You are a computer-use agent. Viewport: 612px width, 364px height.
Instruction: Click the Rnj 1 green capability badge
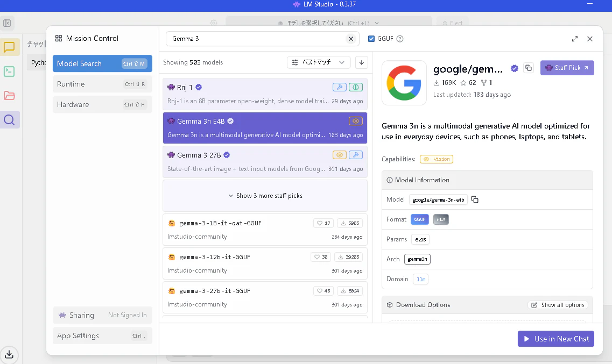pyautogui.click(x=356, y=87)
